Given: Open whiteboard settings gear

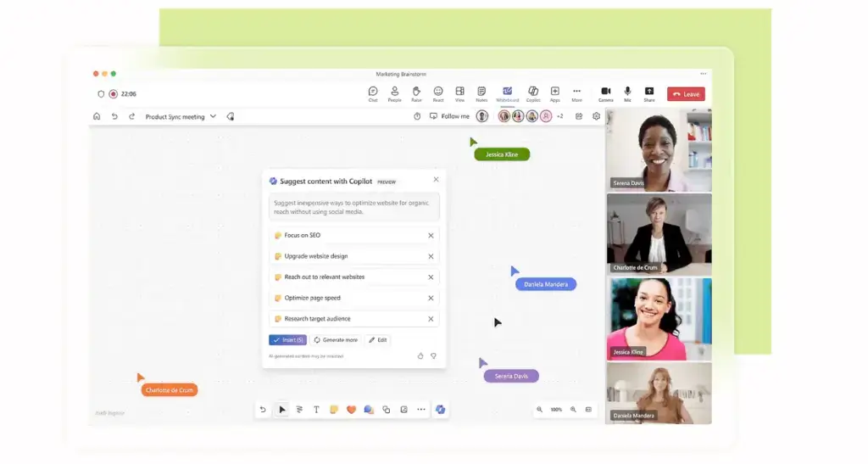Looking at the screenshot, I should (x=596, y=116).
